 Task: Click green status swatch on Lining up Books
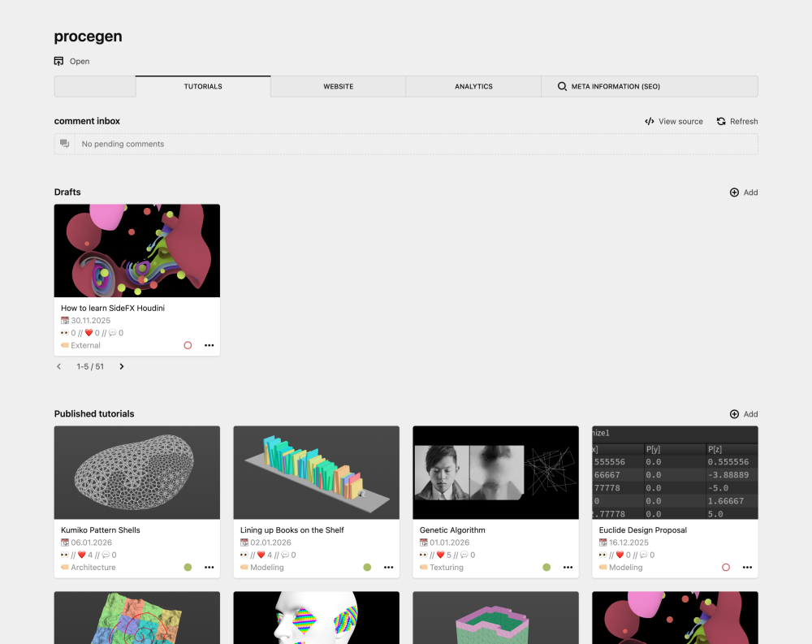(367, 568)
